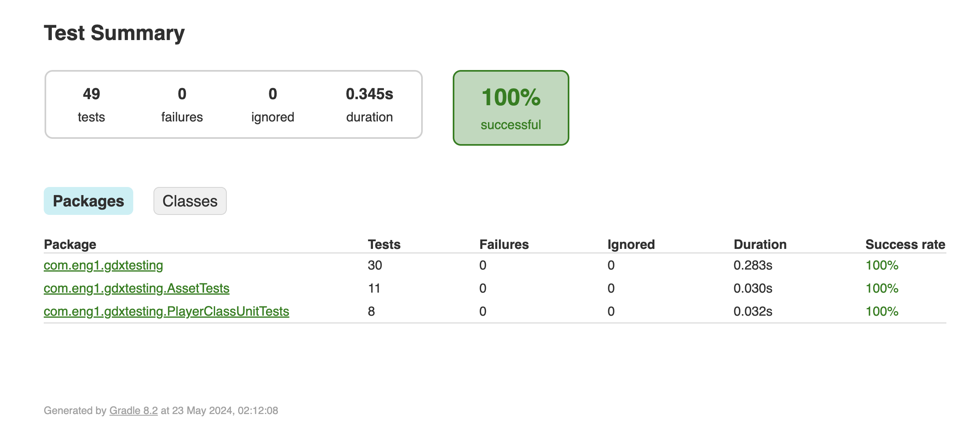Click the 49 tests counter

click(91, 104)
